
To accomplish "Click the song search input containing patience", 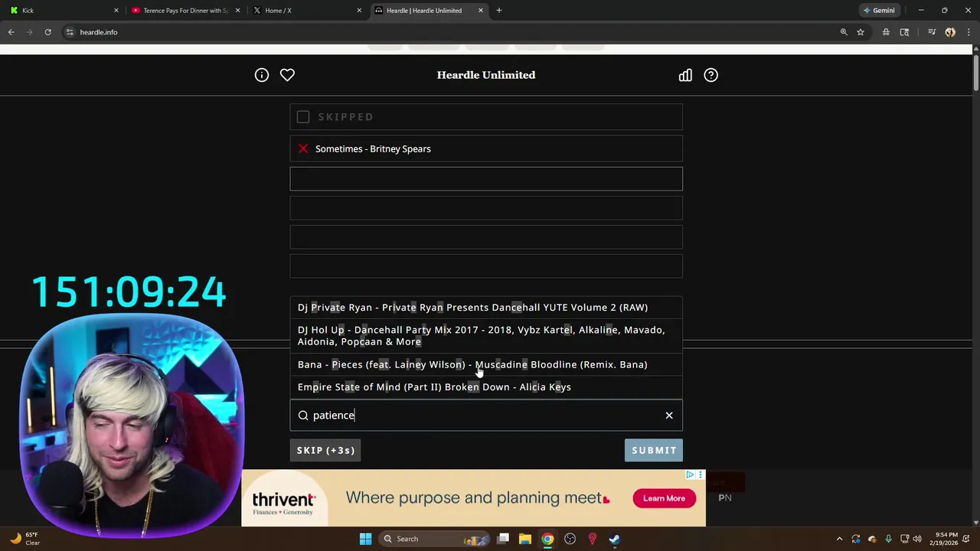I will click(486, 416).
